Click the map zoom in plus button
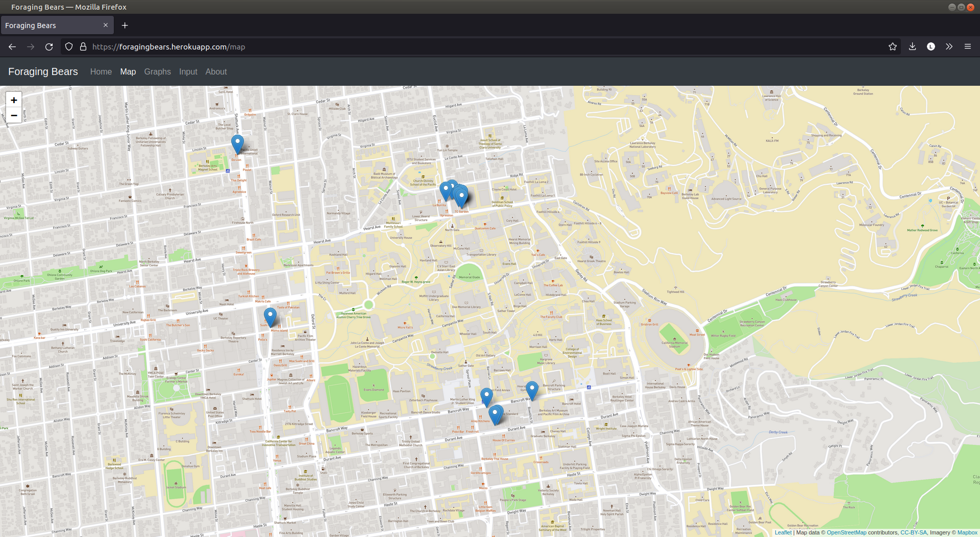Viewport: 980px width, 537px height. click(14, 100)
